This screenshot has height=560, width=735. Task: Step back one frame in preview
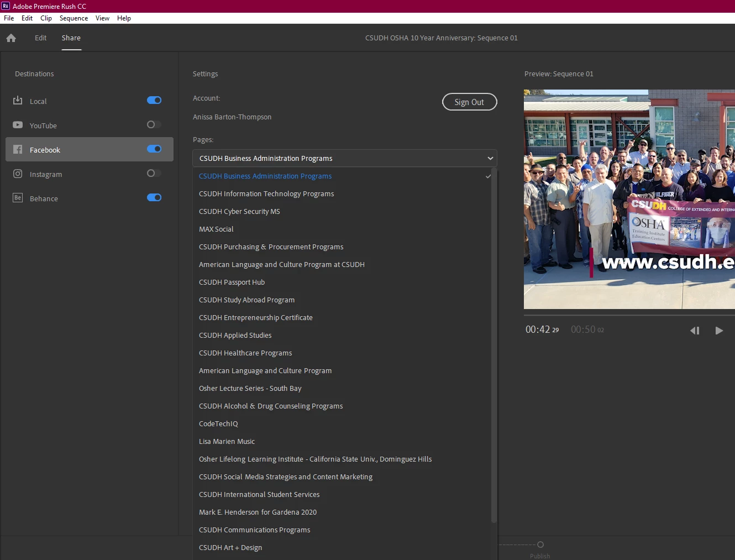point(695,331)
